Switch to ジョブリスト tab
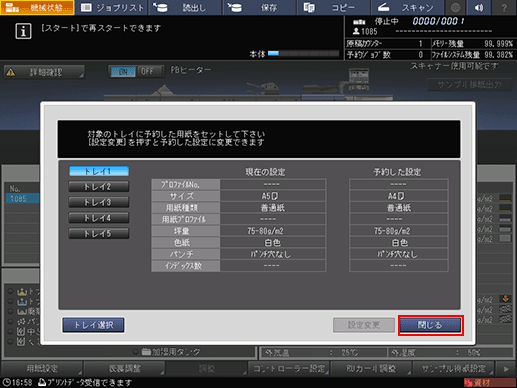 [x=112, y=7]
